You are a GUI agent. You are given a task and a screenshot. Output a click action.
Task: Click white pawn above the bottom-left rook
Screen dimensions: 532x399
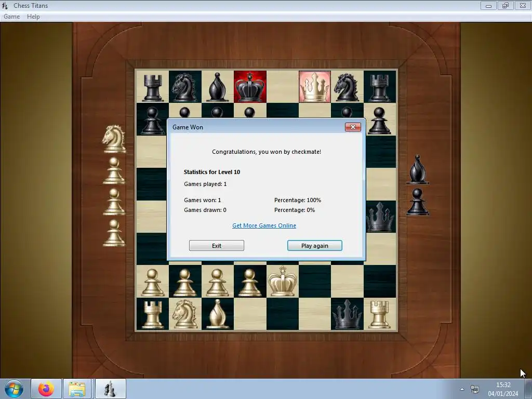click(x=152, y=282)
